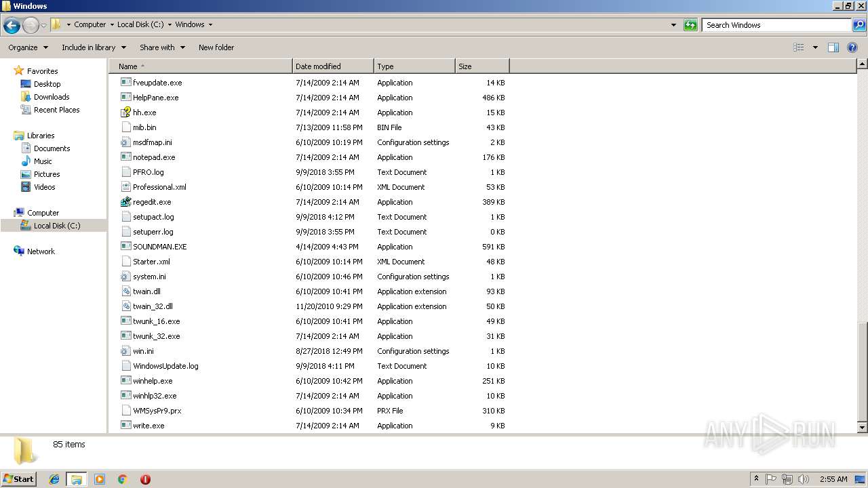Open Desktop in Favorites
868x488 pixels.
[x=47, y=84]
